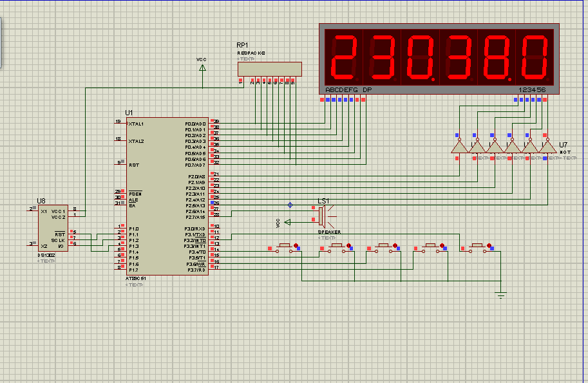Click the PSEN pin label

135,194
